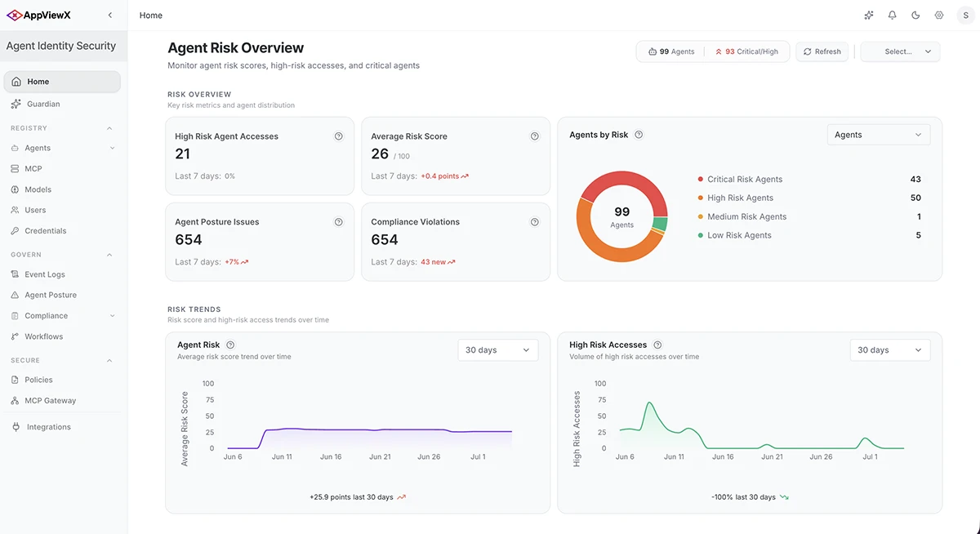Show help for Agent Posture Issues
This screenshot has width=980, height=534.
(339, 222)
